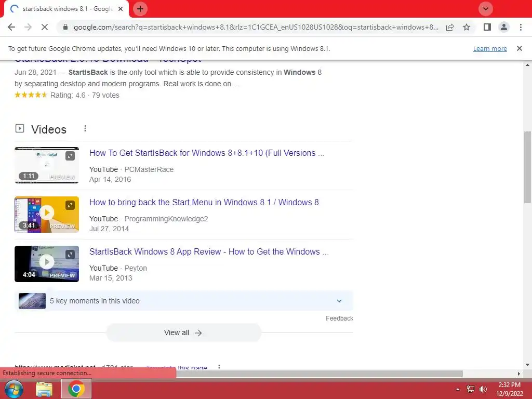Click the 'Jul 27, 2014' date text

[x=109, y=229]
